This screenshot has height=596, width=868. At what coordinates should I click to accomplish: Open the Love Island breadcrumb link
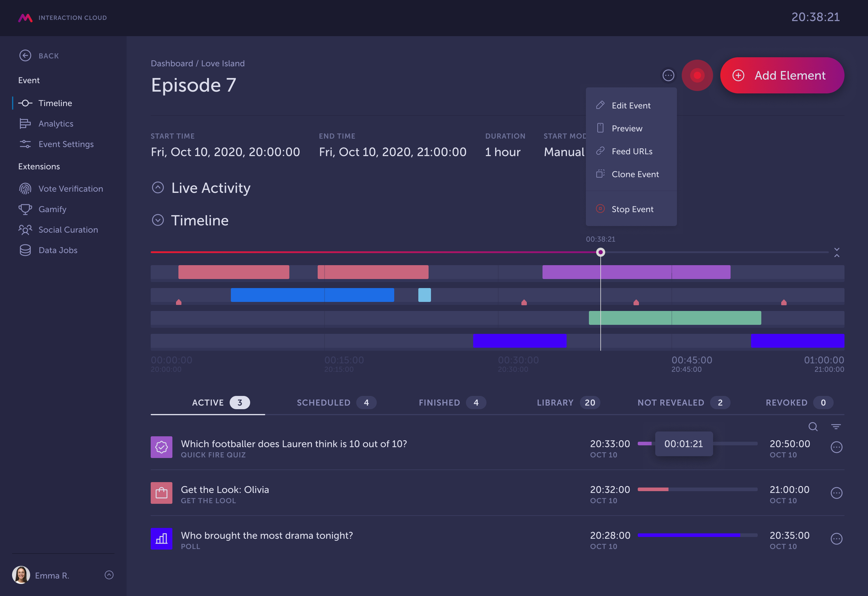tap(223, 64)
